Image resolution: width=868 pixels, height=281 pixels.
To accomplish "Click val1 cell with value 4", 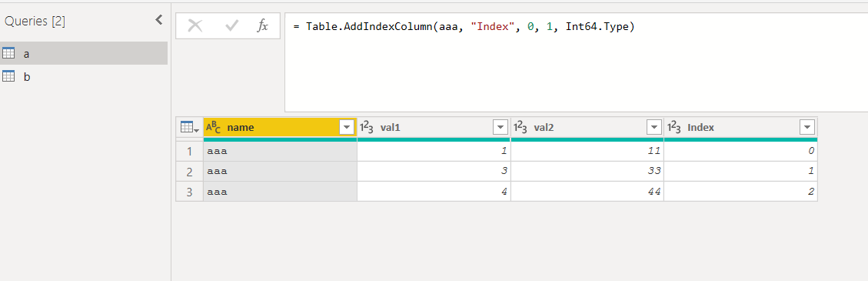I will point(434,192).
